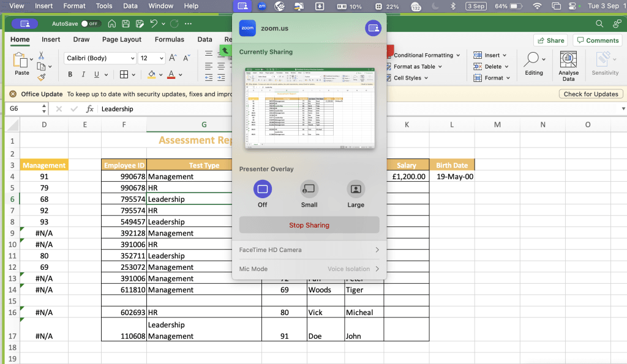The height and width of the screenshot is (364, 627).
Task: Open the Window menu in menu bar
Action: (x=161, y=6)
